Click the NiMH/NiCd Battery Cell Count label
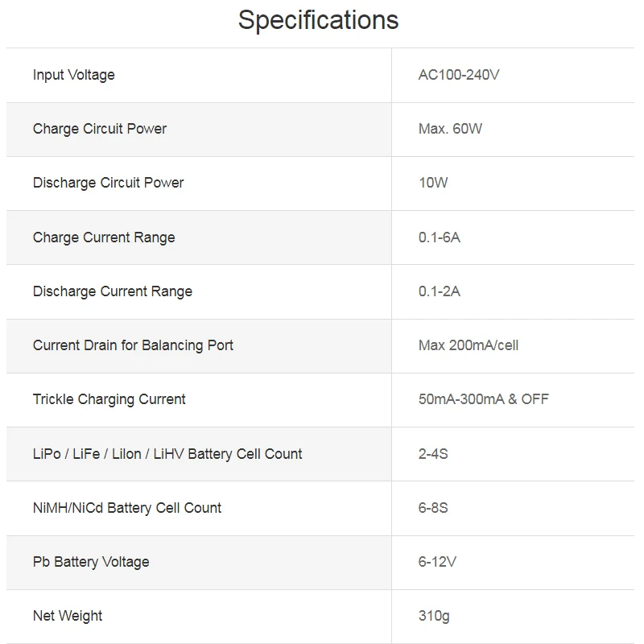The height and width of the screenshot is (644, 644). [127, 508]
